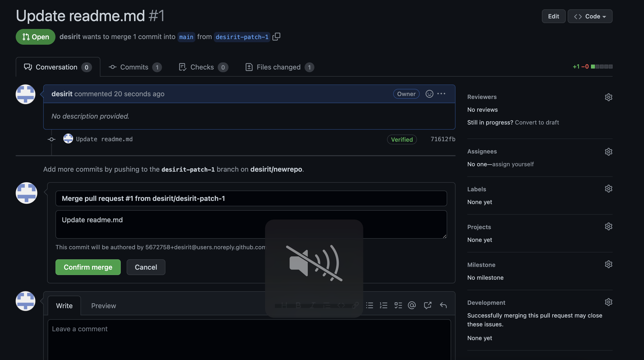Open the desirit-patch-1 branch link
644x360 pixels.
242,37
